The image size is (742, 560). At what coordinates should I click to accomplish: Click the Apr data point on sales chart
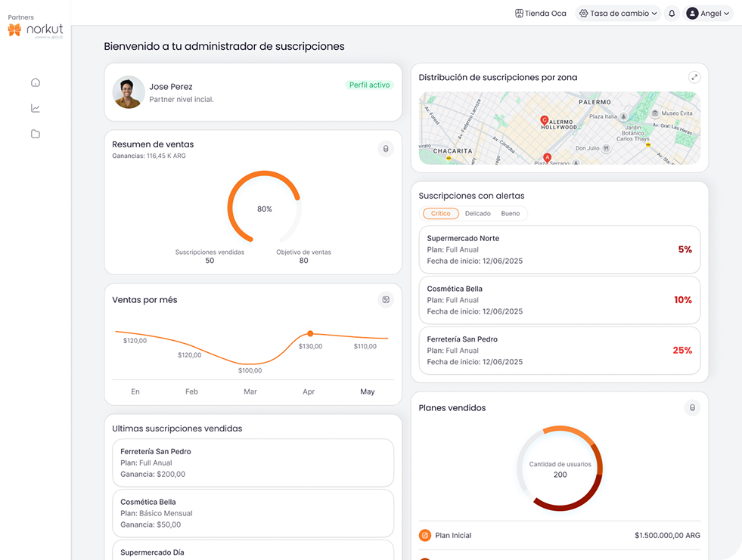point(309,333)
